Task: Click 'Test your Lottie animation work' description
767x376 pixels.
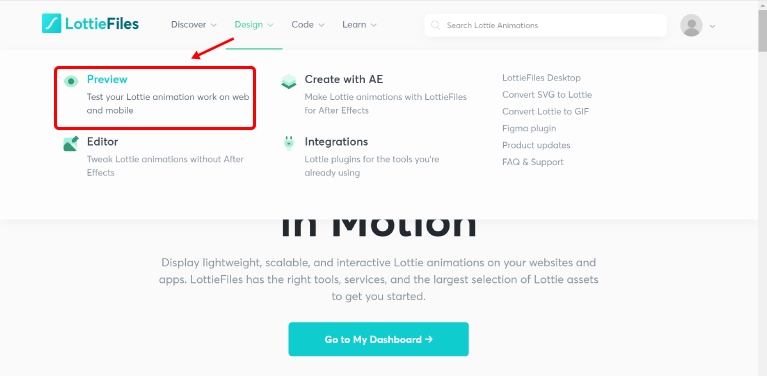Action: coord(168,104)
